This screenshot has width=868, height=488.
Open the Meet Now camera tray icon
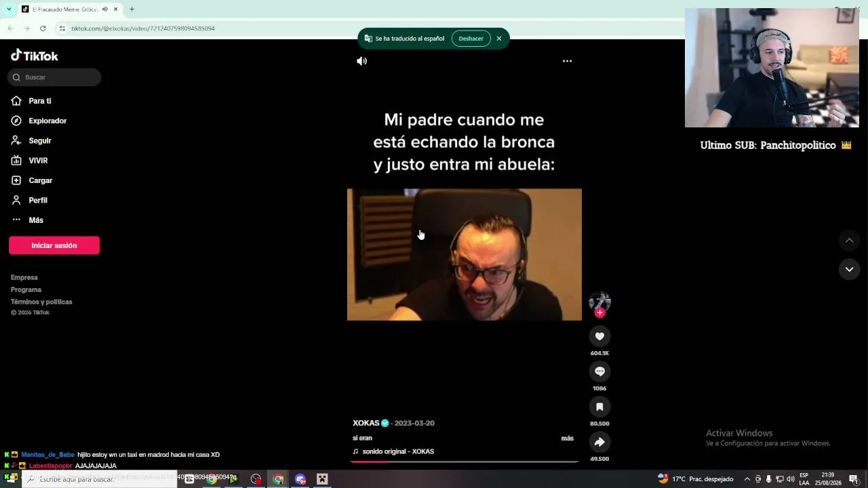tap(758, 479)
